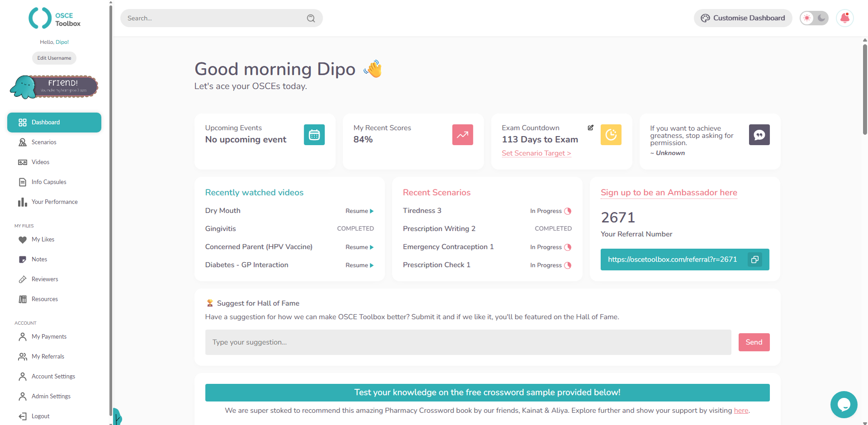Click the crossword sample banner
Viewport: 868px width, 425px height.
[x=487, y=392]
